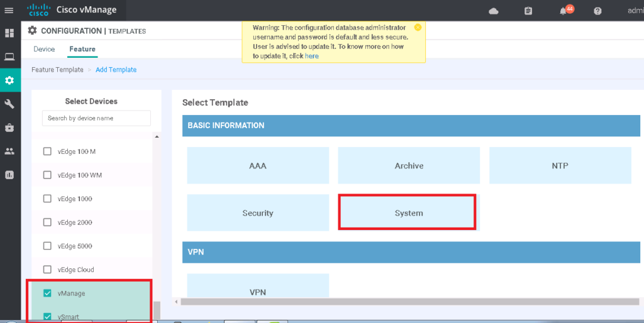Image resolution: width=644 pixels, height=323 pixels.
Task: Dismiss the yellow warning banner
Action: tap(418, 28)
